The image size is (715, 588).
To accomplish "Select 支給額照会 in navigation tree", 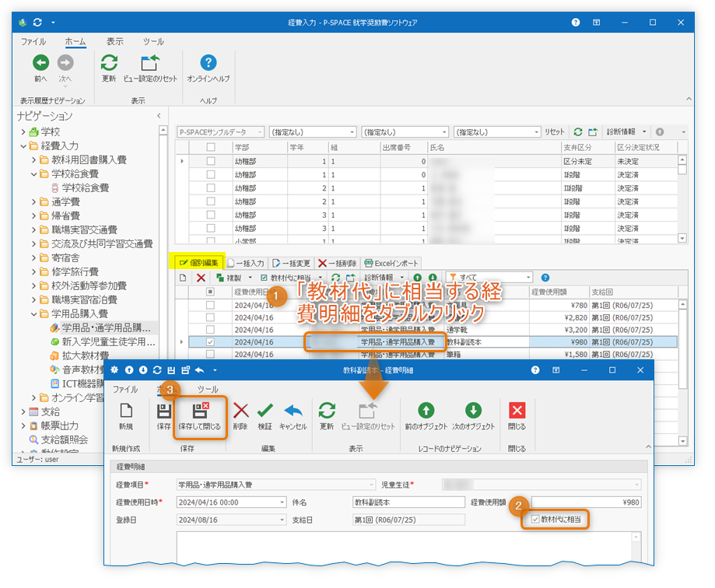I will tap(65, 440).
